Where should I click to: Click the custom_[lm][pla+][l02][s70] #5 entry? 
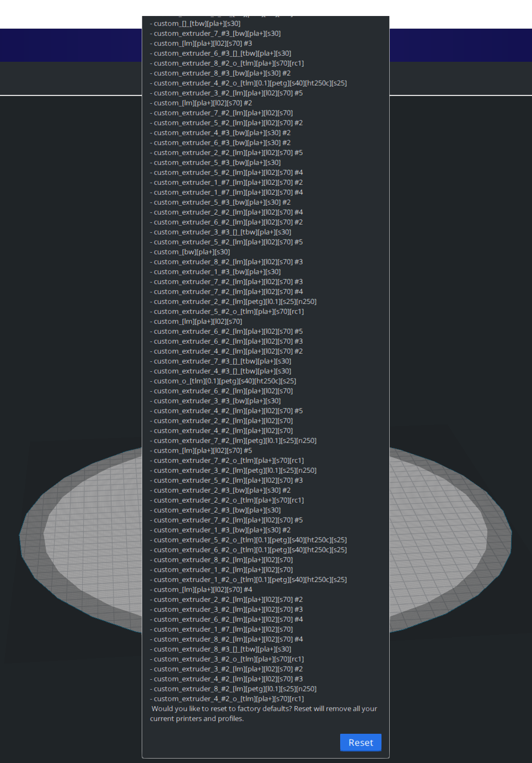point(202,450)
